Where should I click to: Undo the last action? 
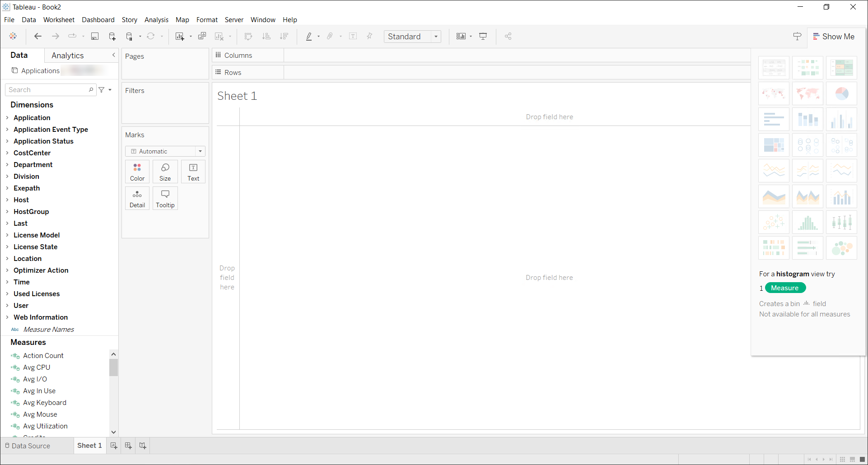38,36
